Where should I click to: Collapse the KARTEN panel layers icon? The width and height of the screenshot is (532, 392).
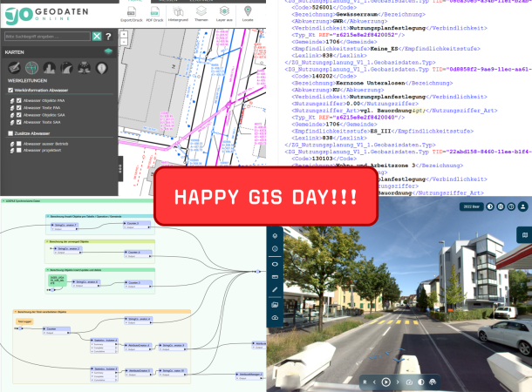[107, 52]
